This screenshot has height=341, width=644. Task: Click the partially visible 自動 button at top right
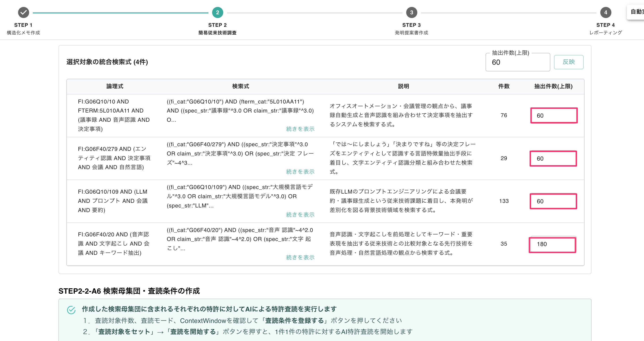(636, 12)
